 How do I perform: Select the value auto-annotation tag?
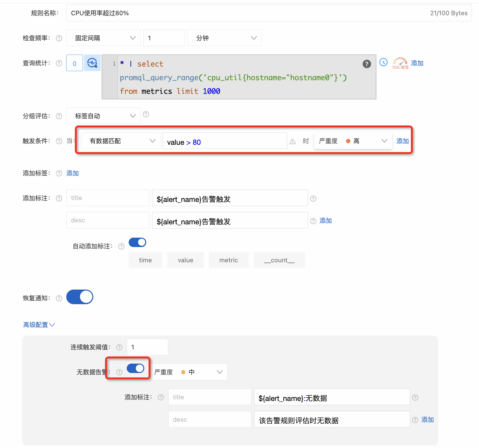point(186,260)
